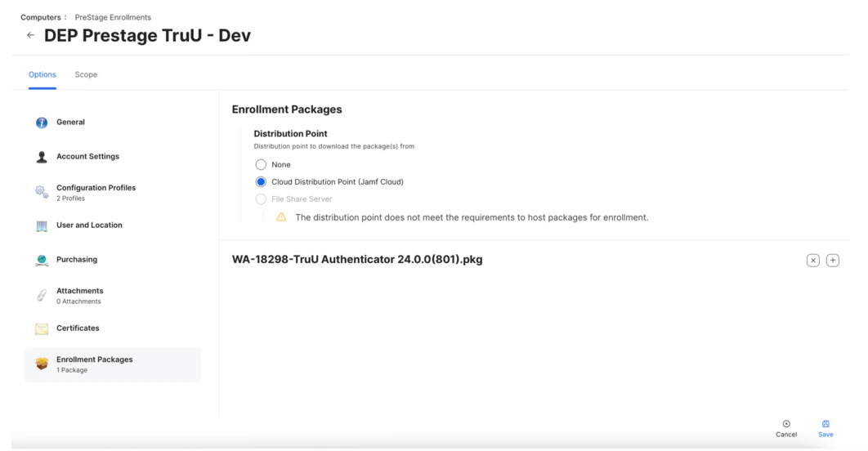Click the Distribution Point heading
Image resolution: width=868 pixels, height=451 pixels.
point(290,133)
